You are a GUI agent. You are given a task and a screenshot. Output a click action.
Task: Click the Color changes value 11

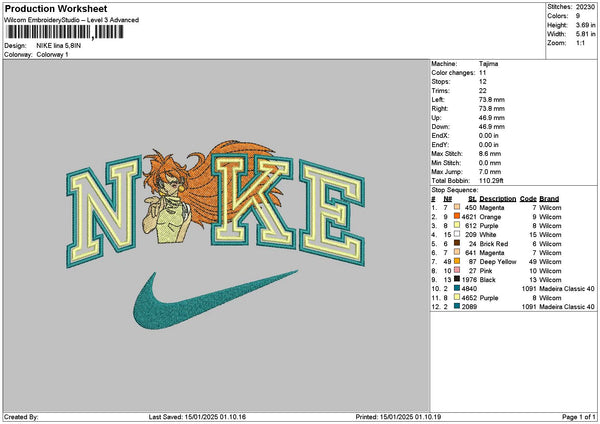(x=483, y=73)
